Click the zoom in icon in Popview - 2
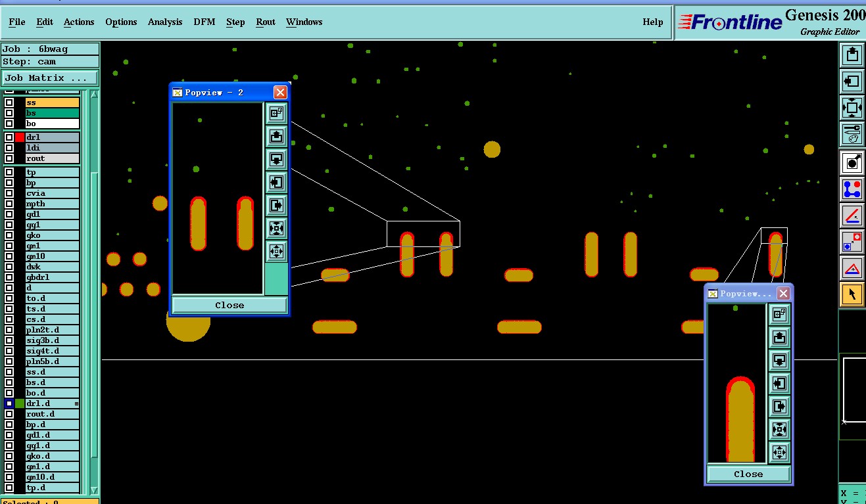 pos(276,228)
